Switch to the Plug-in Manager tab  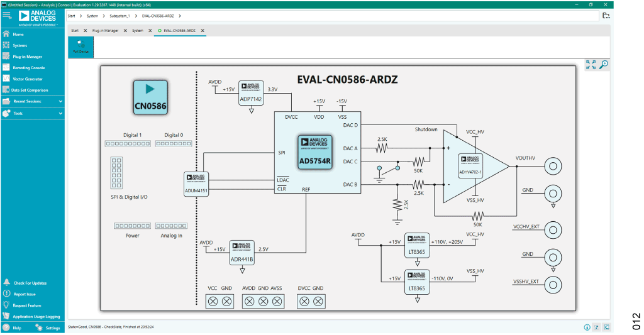click(105, 31)
